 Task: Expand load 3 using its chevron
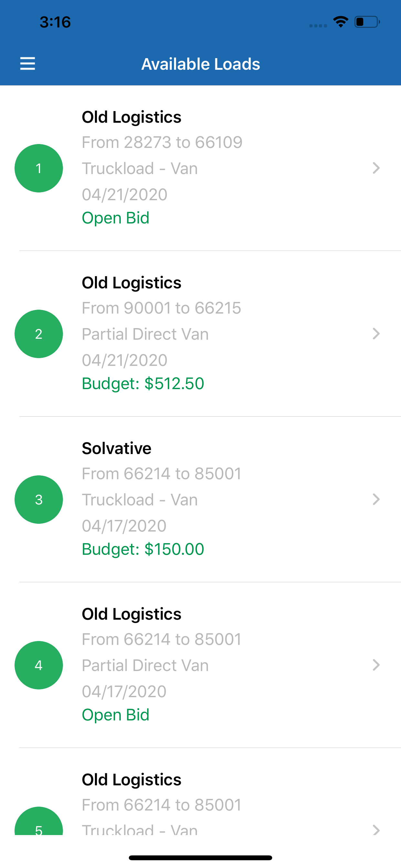click(376, 499)
